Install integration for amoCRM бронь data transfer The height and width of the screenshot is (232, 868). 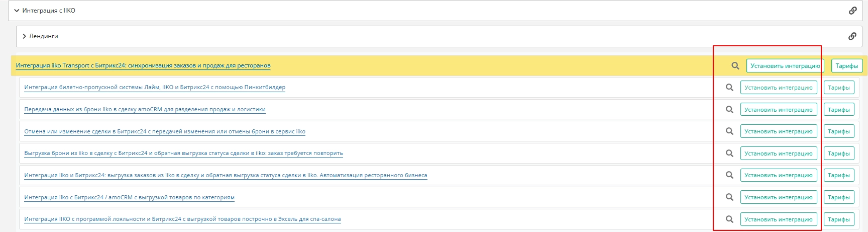click(778, 110)
